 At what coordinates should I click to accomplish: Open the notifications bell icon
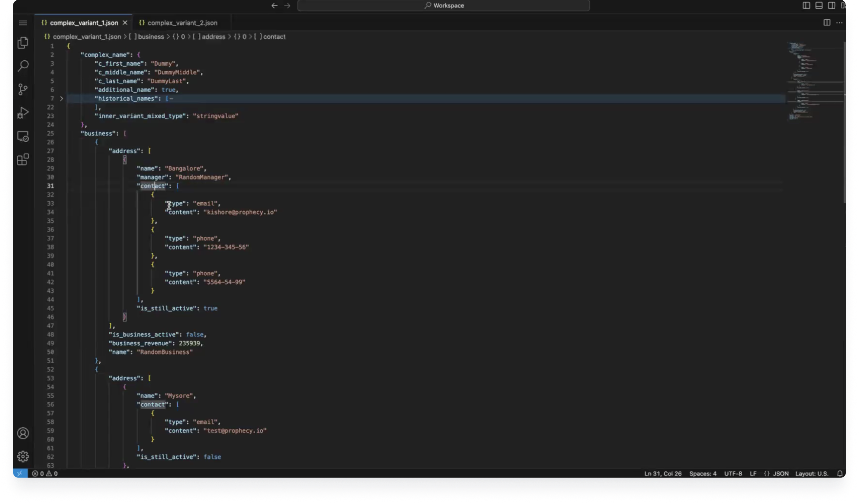840,474
